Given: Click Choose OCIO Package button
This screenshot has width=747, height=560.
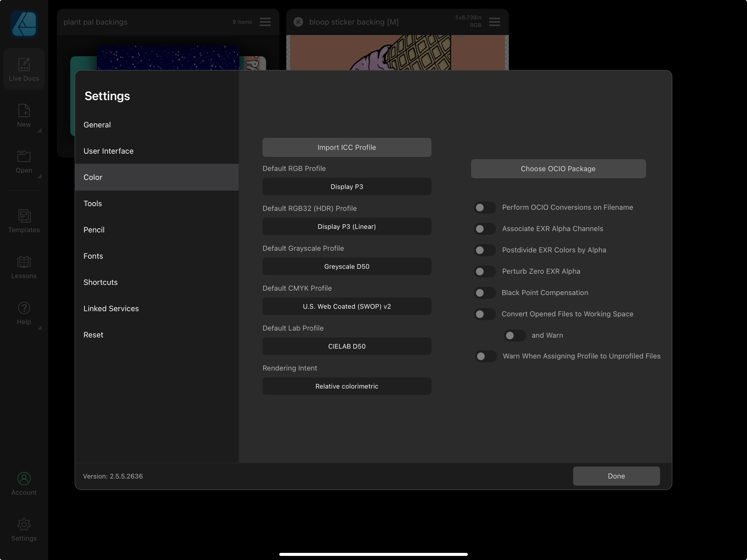Looking at the screenshot, I should pos(558,168).
